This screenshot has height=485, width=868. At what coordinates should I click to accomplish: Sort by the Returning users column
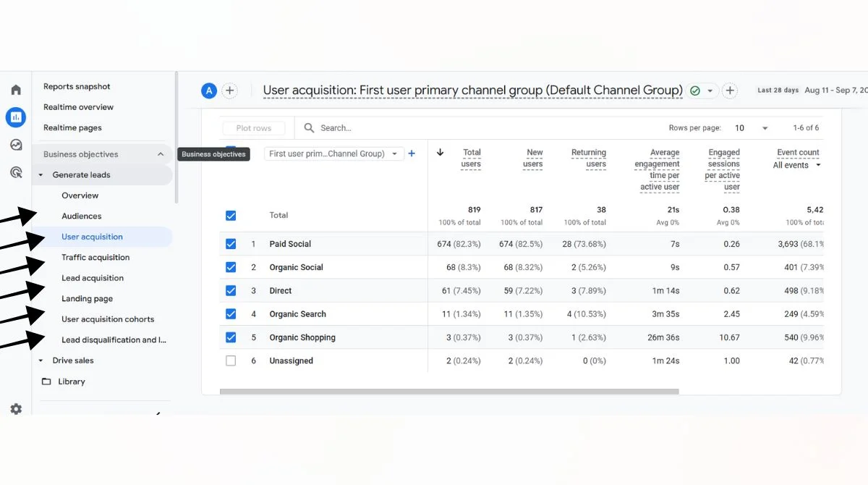pyautogui.click(x=589, y=159)
